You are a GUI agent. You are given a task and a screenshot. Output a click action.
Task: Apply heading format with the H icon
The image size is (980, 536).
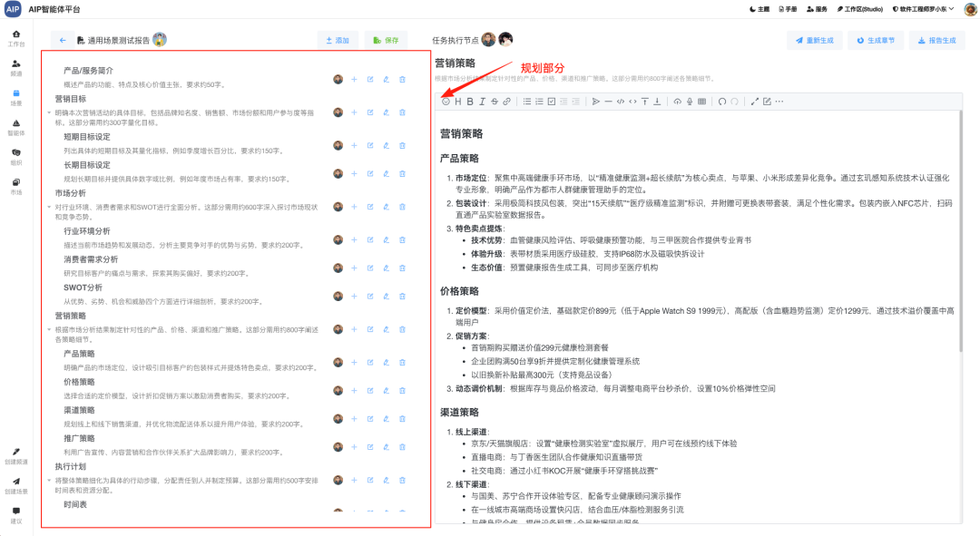click(x=458, y=102)
